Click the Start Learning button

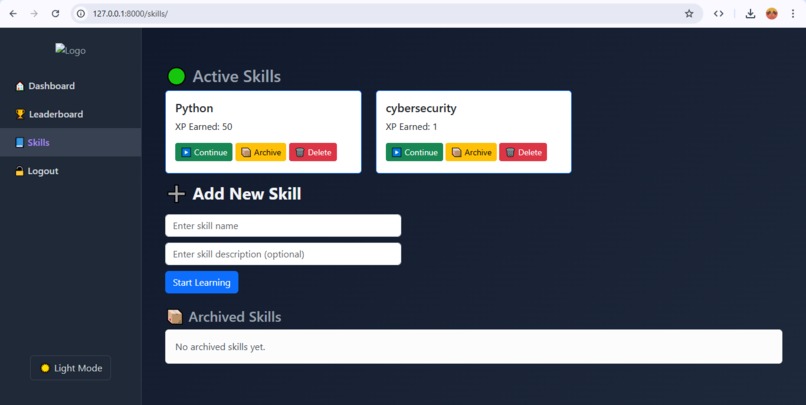coord(202,282)
